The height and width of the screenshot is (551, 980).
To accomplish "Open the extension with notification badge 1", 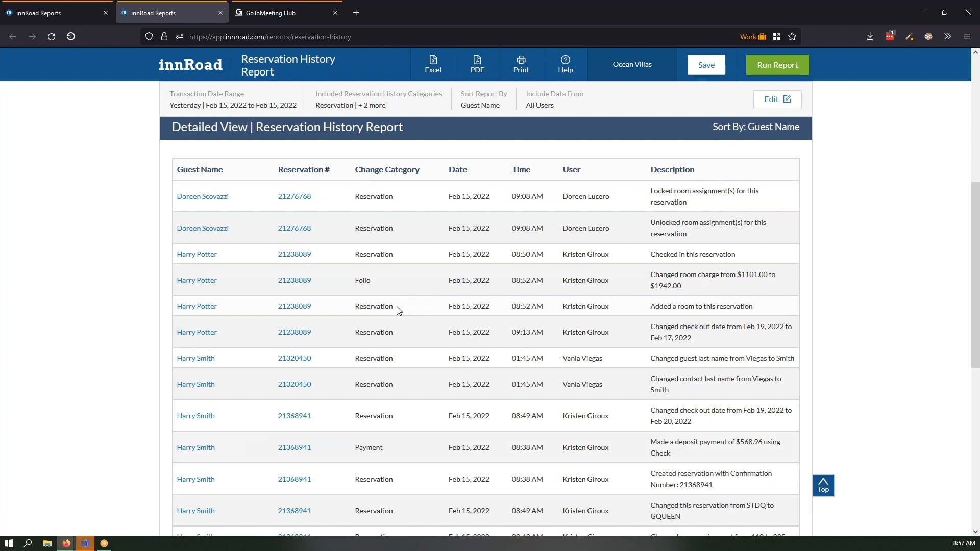I will [890, 36].
